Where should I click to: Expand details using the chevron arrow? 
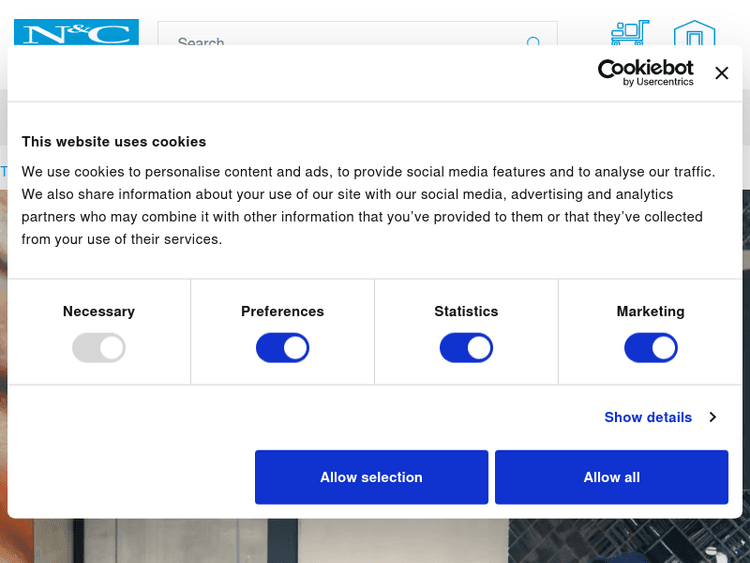(x=713, y=417)
